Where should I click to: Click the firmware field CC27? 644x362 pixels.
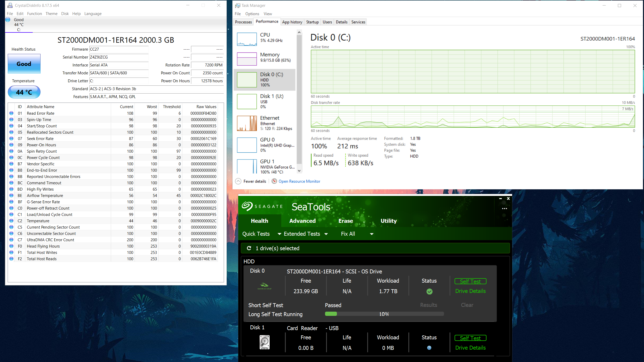(x=119, y=49)
